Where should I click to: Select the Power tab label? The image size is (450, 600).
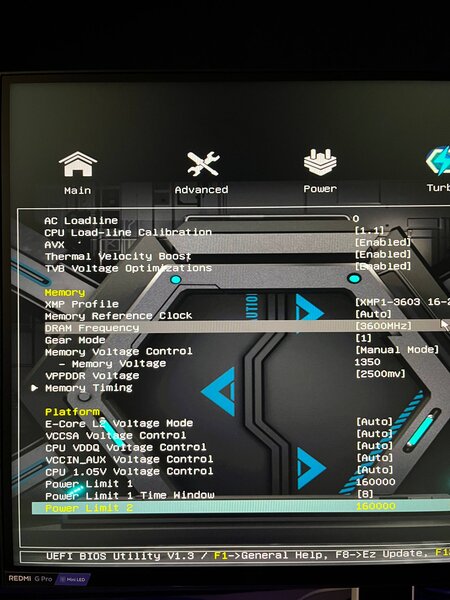coord(320,189)
